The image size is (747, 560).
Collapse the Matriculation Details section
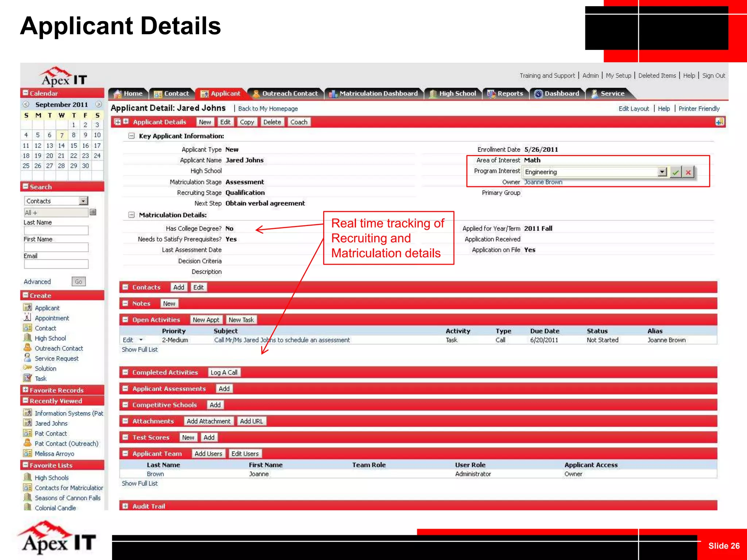(x=131, y=215)
